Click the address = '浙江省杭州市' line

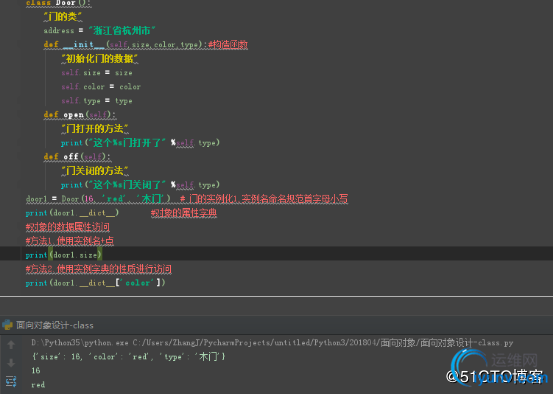[99, 31]
